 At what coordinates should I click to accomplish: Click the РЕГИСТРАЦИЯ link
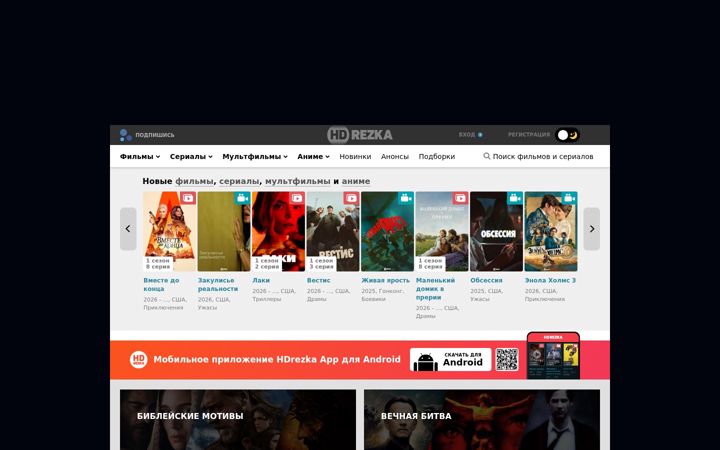[529, 135]
